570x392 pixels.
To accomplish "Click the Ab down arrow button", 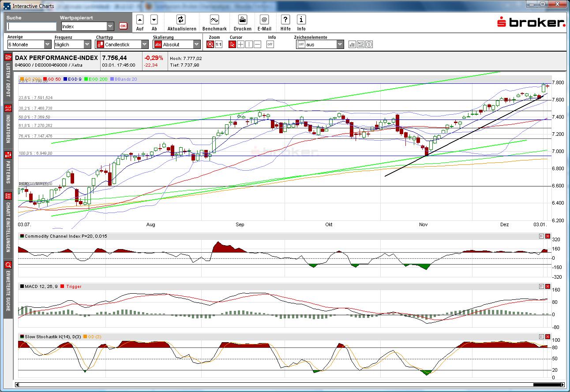I will coord(154,20).
